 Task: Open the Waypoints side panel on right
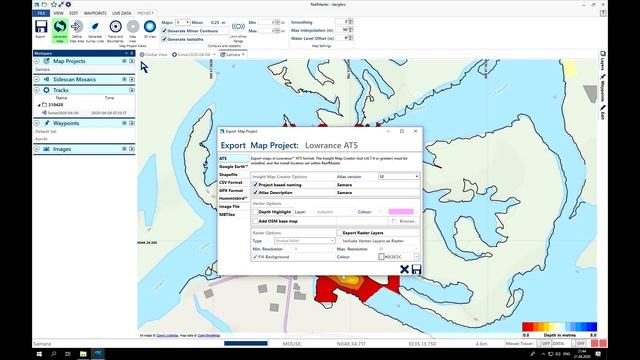[x=602, y=87]
